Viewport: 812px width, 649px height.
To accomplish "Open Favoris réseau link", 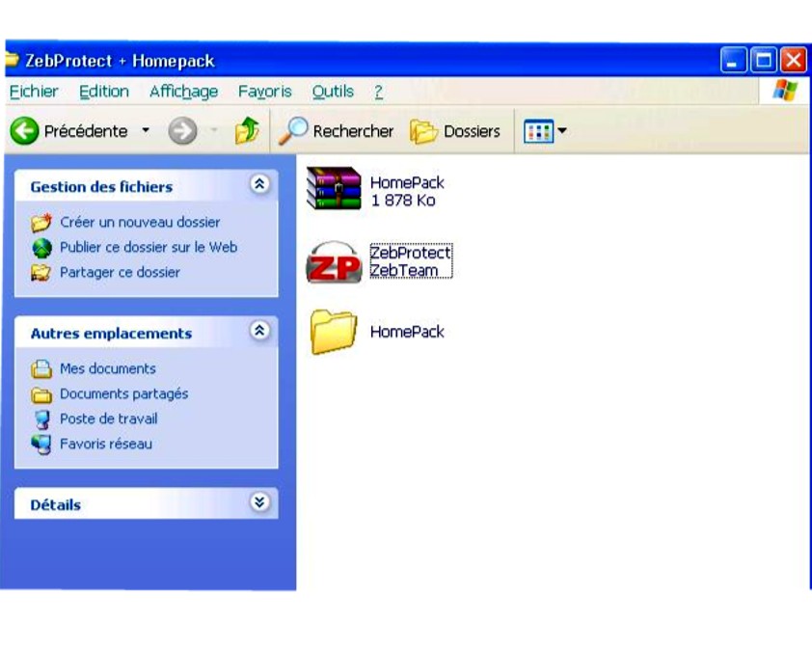I will (x=106, y=444).
